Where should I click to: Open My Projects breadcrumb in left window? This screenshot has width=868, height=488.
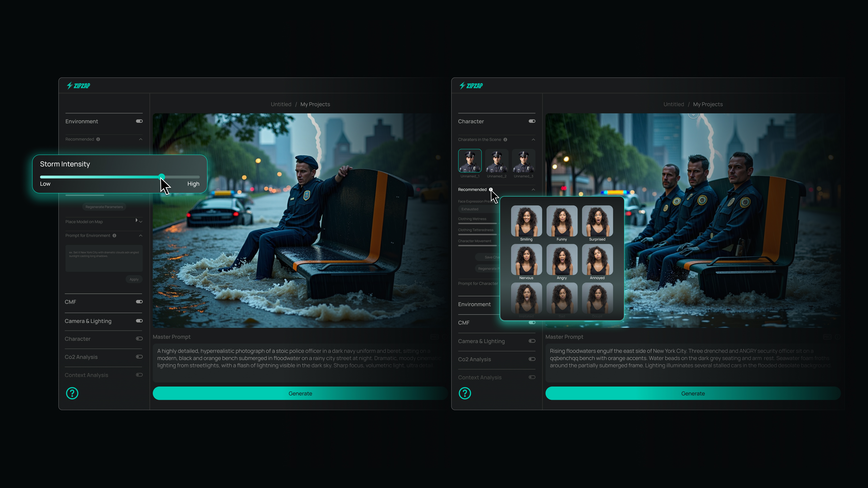[315, 104]
